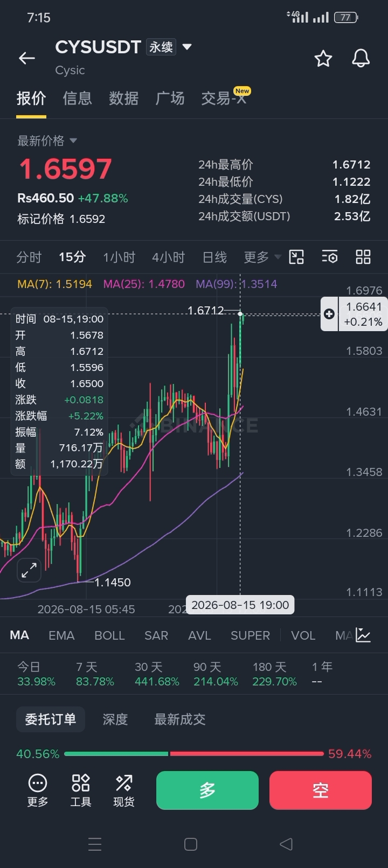Viewport: 388px width, 868px height.
Task: Open chart drawing tools icon
Action: click(x=296, y=257)
